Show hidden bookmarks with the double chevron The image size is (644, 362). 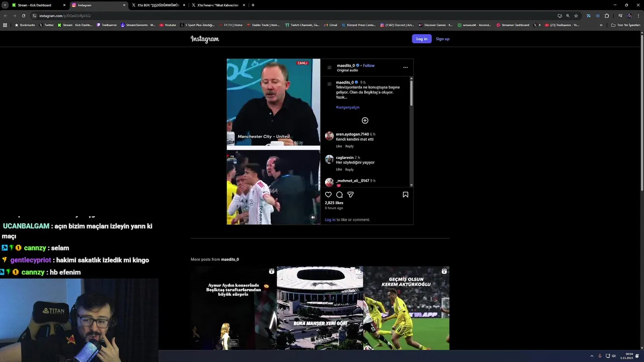601,25
